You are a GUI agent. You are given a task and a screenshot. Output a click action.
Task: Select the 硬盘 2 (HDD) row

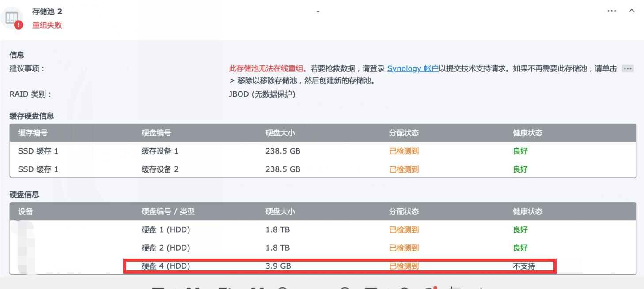166,248
